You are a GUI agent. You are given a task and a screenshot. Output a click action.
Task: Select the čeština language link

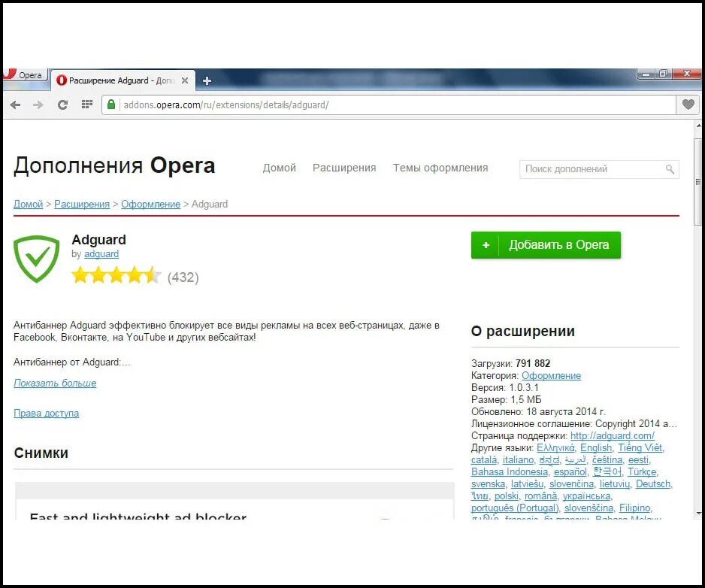click(607, 459)
